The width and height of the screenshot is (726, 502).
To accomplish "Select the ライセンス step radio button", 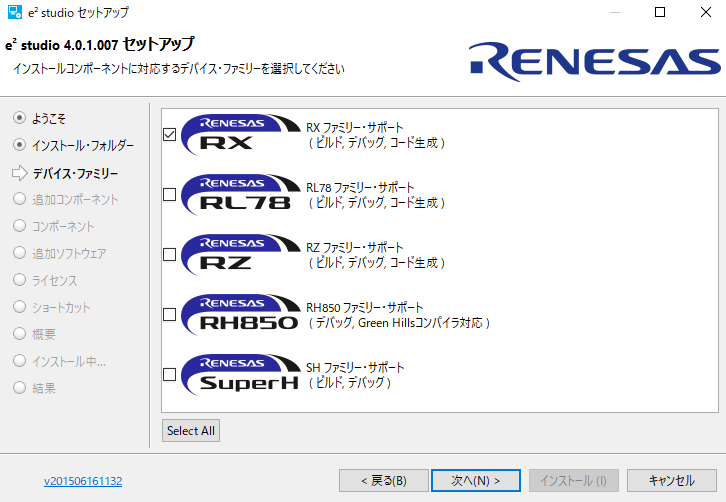I will tap(19, 280).
